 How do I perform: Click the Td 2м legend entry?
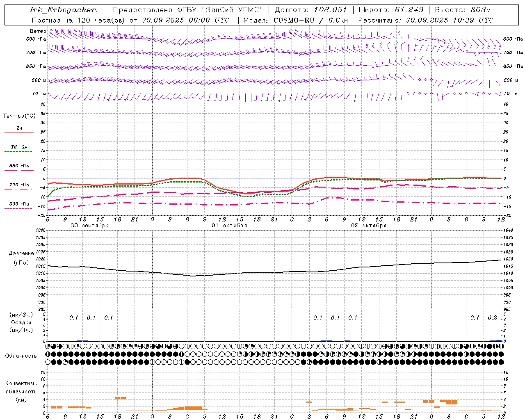(x=19, y=147)
